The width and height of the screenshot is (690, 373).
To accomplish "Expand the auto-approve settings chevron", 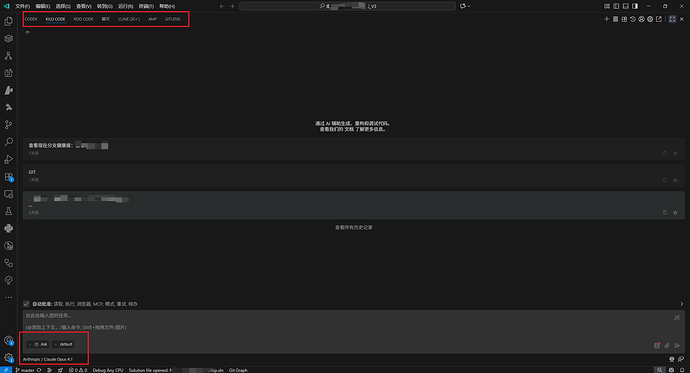I will coord(682,304).
